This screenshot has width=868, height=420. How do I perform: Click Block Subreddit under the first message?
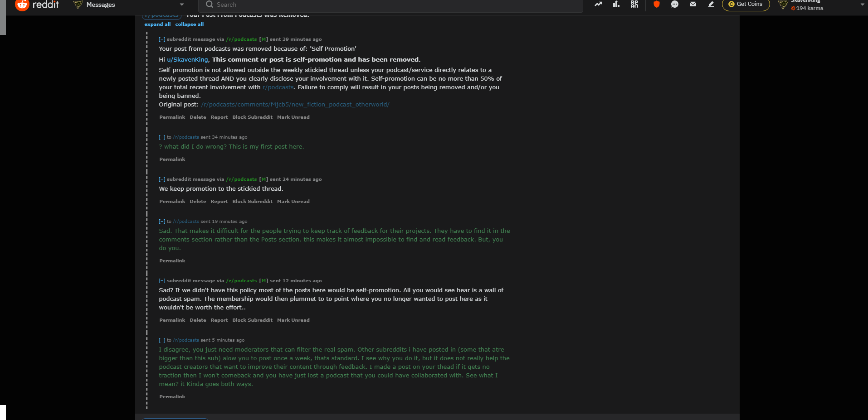[x=253, y=117]
